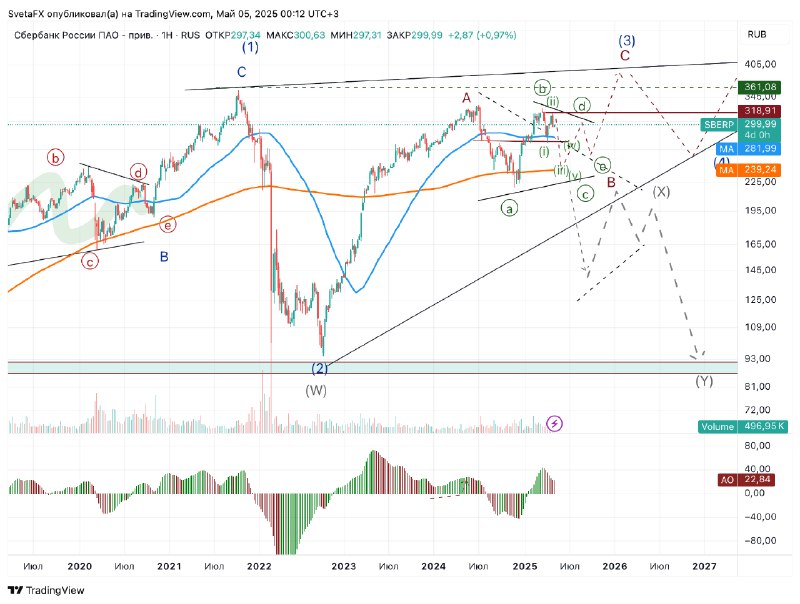The height and width of the screenshot is (604, 800).
Task: Click the ОТКР 297,34 open value
Action: pyautogui.click(x=233, y=35)
